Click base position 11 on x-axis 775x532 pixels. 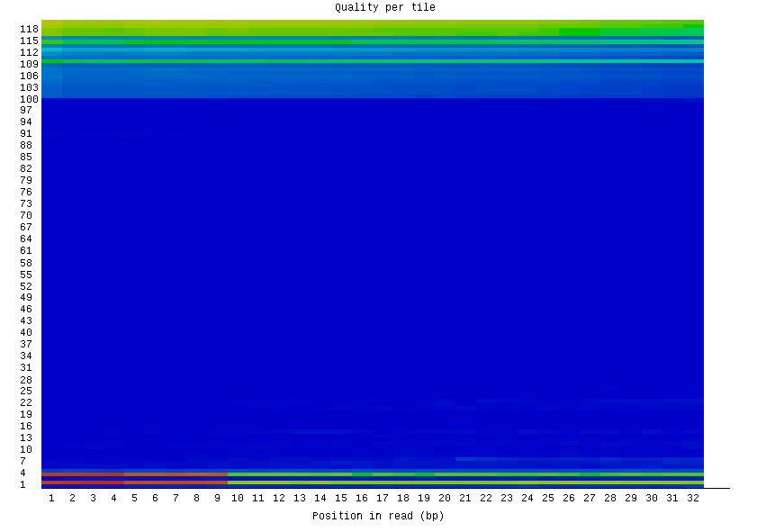[258, 499]
